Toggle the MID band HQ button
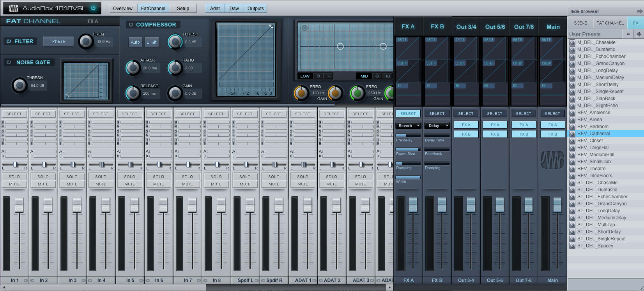The width and height of the screenshot is (644, 291). coord(387,76)
